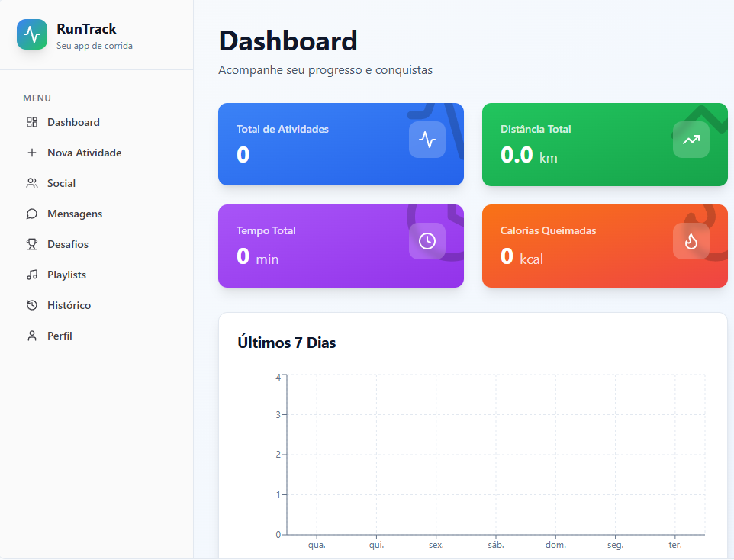Click the activity pulse icon on Total de Atividades card
Viewport: 734px width, 560px height.
pyautogui.click(x=427, y=140)
